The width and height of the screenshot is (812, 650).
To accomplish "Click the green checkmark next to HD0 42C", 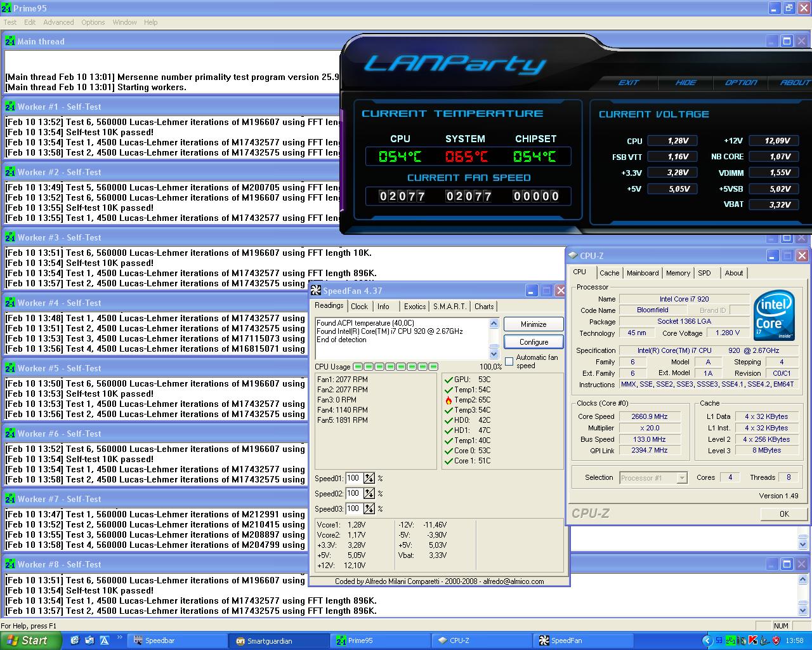I will tap(449, 420).
